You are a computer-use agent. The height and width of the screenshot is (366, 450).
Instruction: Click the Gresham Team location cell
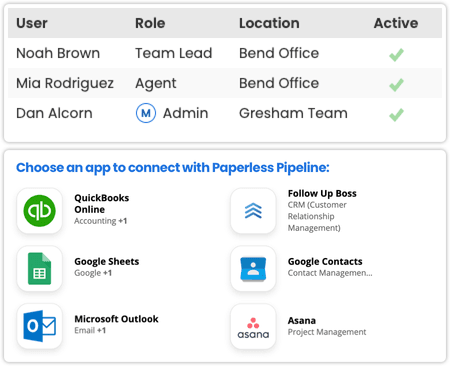pos(293,113)
